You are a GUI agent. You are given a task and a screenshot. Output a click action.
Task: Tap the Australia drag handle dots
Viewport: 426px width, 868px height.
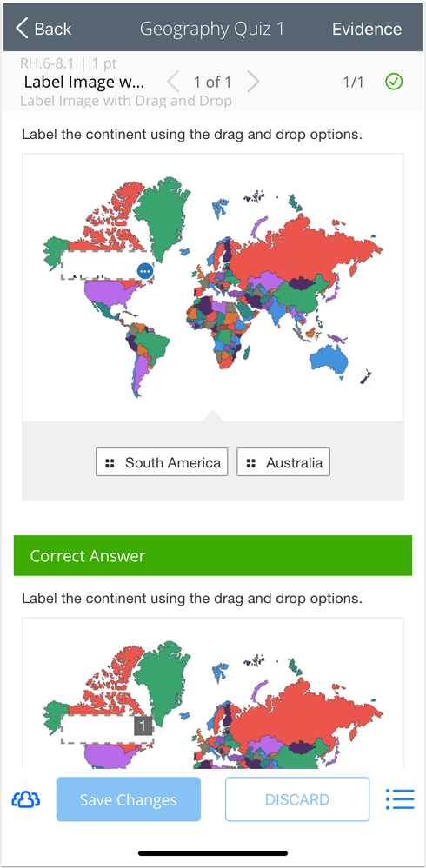tap(251, 463)
